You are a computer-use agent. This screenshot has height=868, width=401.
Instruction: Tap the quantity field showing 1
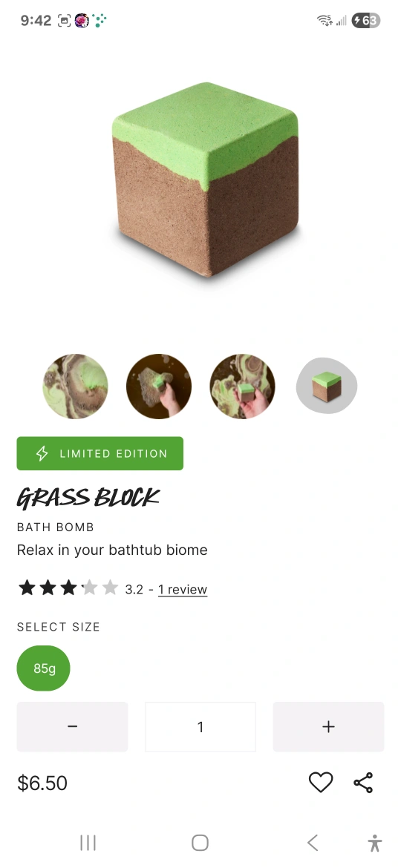click(200, 727)
